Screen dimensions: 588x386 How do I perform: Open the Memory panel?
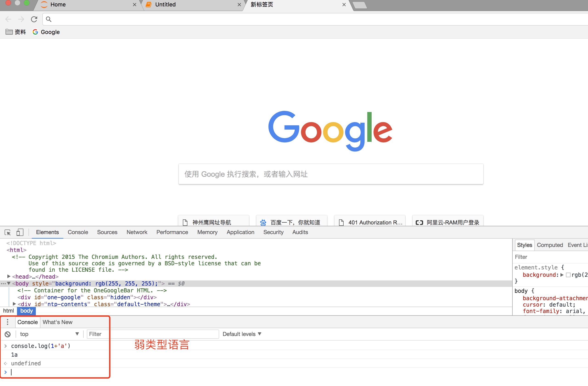207,232
